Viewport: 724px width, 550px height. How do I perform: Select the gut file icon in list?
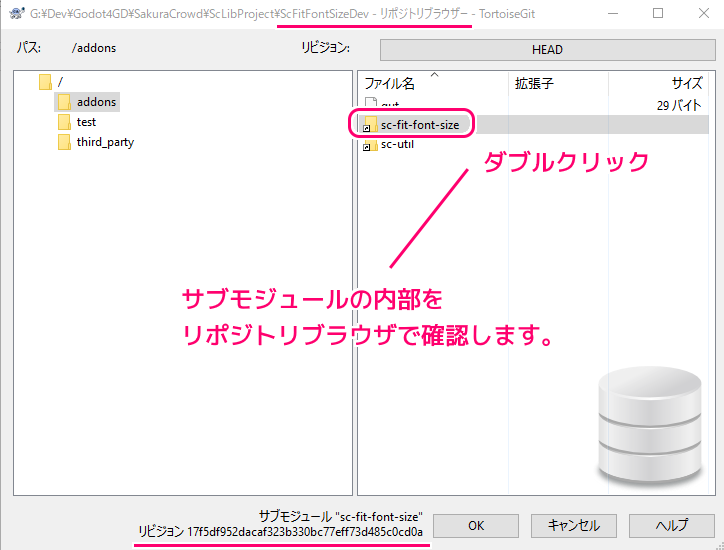coord(370,104)
